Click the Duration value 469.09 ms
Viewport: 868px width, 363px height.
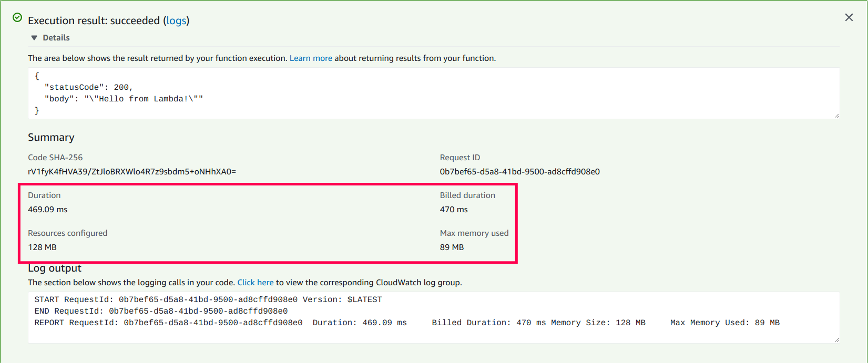[48, 210]
